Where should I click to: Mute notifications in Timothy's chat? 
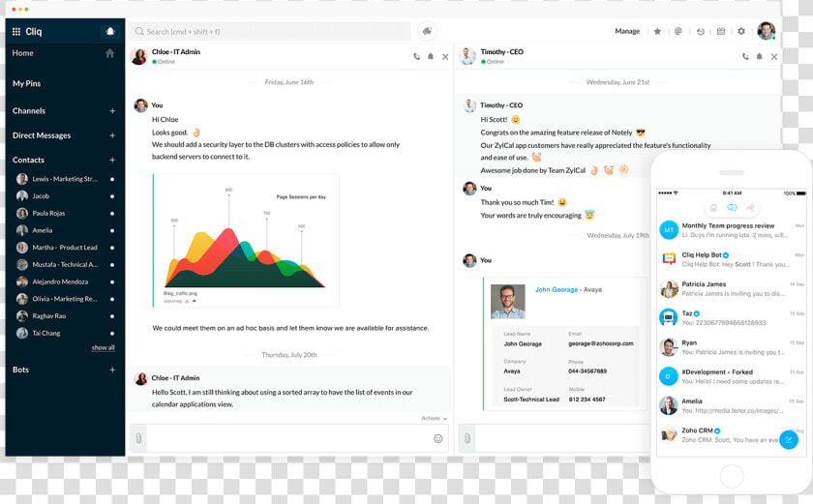point(759,56)
